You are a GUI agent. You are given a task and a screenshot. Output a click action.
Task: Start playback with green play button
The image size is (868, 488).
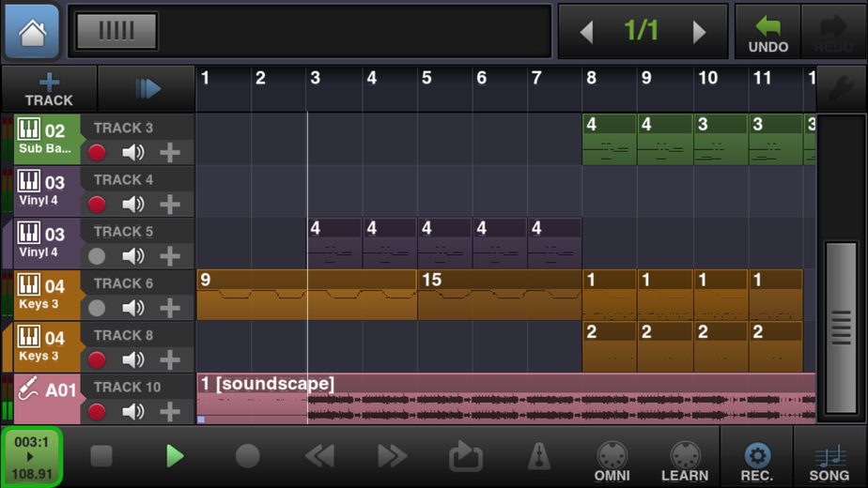(175, 456)
